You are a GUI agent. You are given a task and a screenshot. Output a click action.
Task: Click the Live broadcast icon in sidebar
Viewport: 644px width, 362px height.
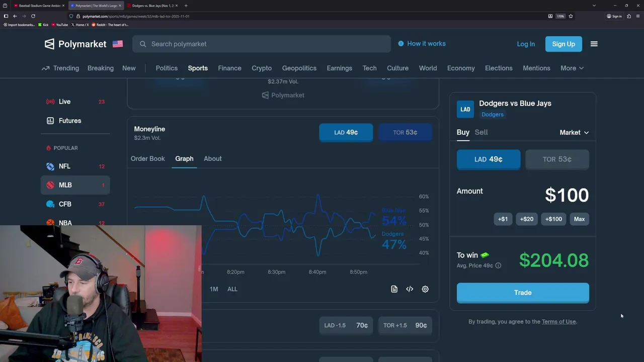[50, 102]
